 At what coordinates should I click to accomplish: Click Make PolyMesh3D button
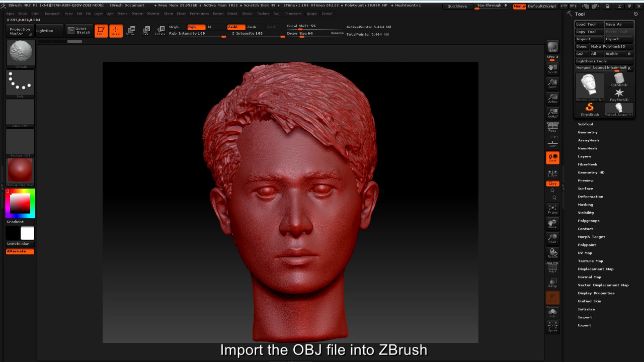[611, 46]
